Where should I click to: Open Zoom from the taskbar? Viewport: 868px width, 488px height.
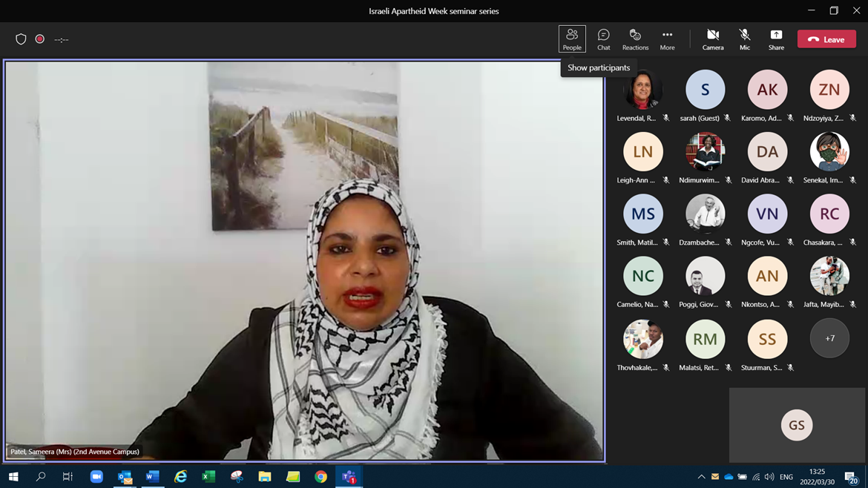[x=97, y=476]
